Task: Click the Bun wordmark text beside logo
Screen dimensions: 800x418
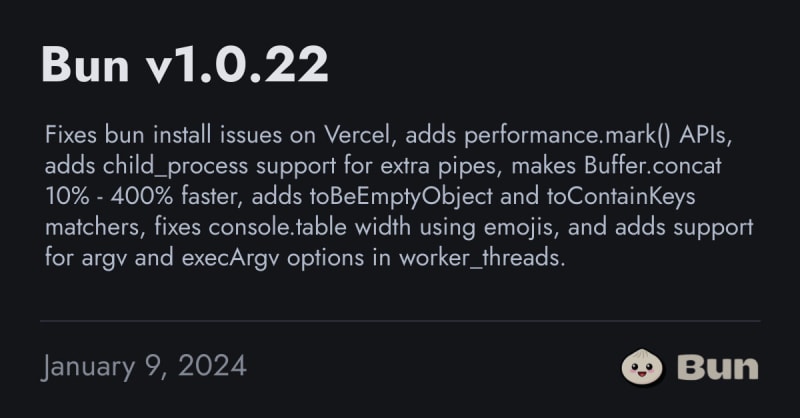Action: [x=717, y=366]
